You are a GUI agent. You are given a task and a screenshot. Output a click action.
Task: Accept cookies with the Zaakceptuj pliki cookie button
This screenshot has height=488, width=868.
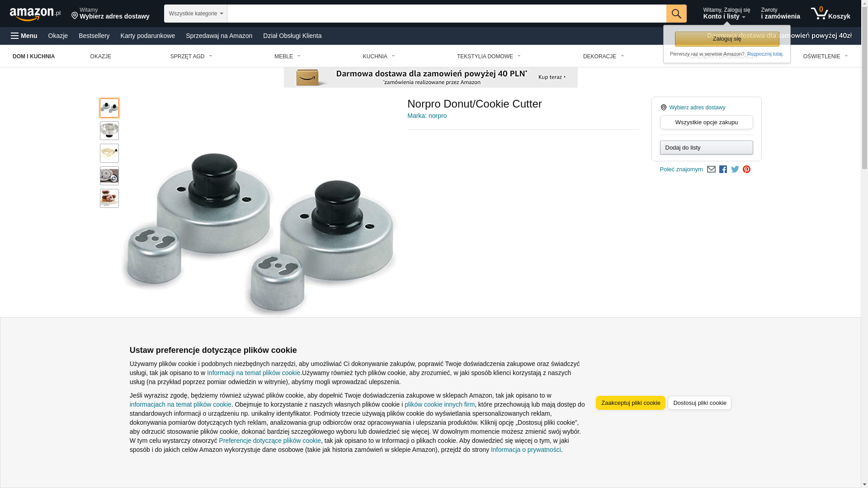pyautogui.click(x=630, y=403)
